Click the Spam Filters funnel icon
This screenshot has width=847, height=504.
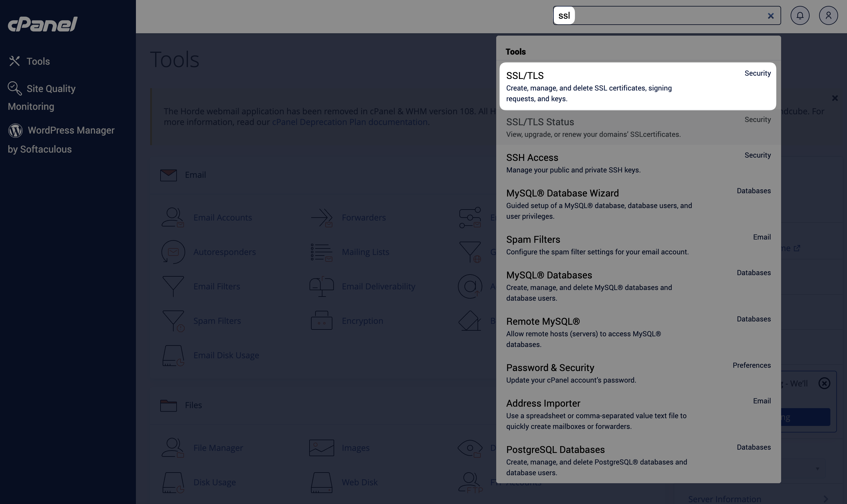[x=174, y=321]
